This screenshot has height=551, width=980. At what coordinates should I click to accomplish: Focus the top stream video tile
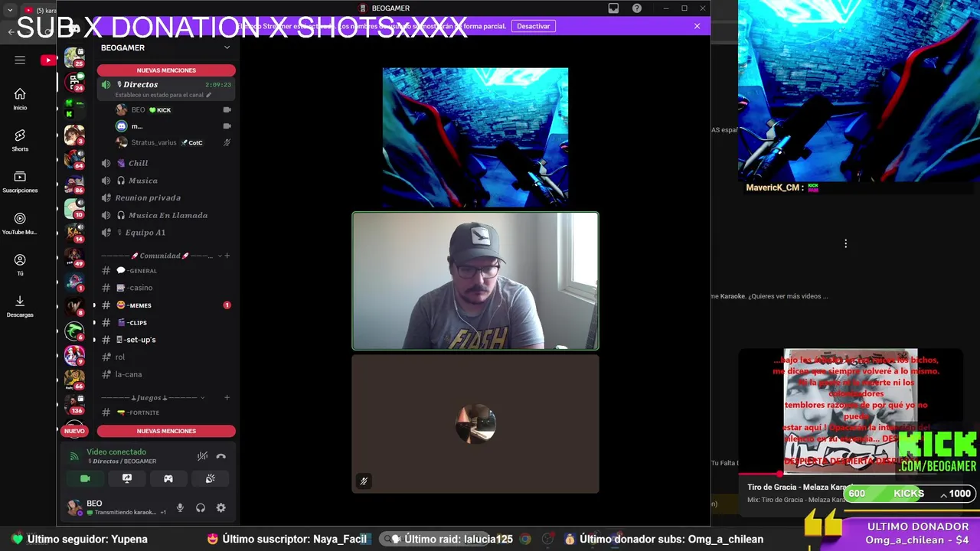click(x=475, y=137)
